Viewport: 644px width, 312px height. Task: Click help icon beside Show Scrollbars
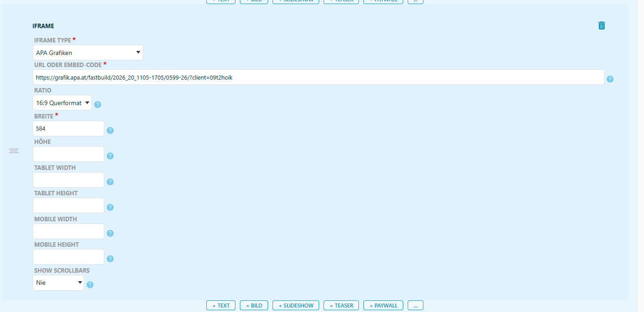click(90, 285)
